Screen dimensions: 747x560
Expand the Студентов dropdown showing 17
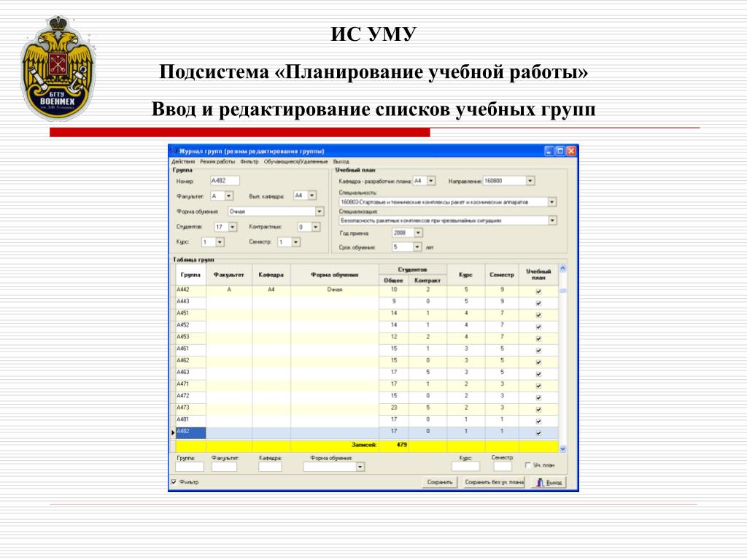(x=233, y=227)
